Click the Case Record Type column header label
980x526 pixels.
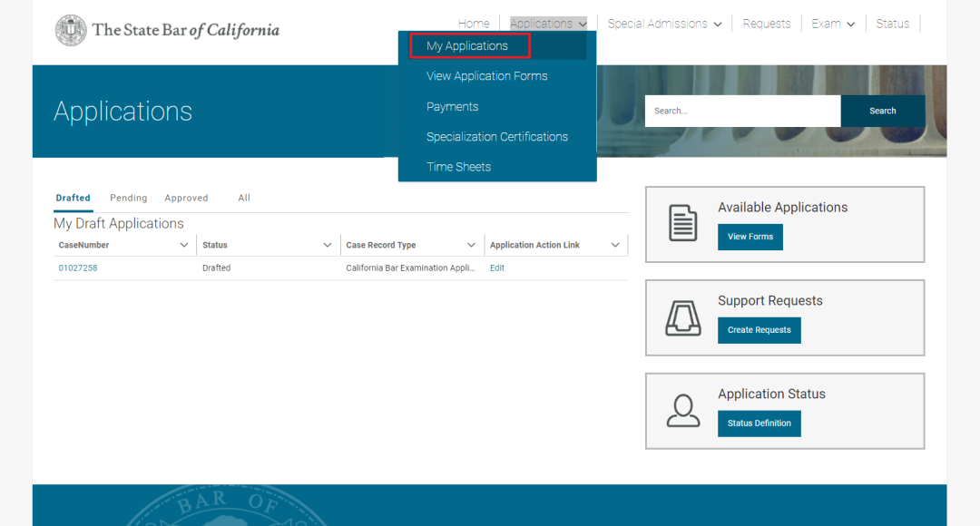tap(380, 245)
